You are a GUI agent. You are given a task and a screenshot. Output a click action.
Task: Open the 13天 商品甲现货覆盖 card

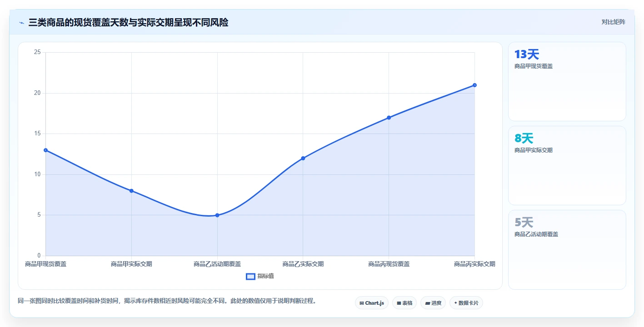tap(567, 81)
